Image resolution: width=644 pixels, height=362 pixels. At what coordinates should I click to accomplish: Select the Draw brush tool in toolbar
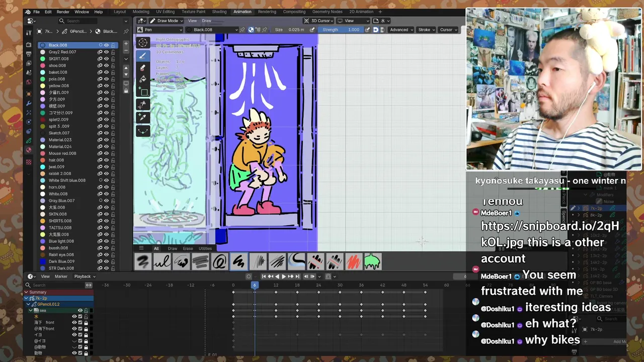[x=143, y=56]
